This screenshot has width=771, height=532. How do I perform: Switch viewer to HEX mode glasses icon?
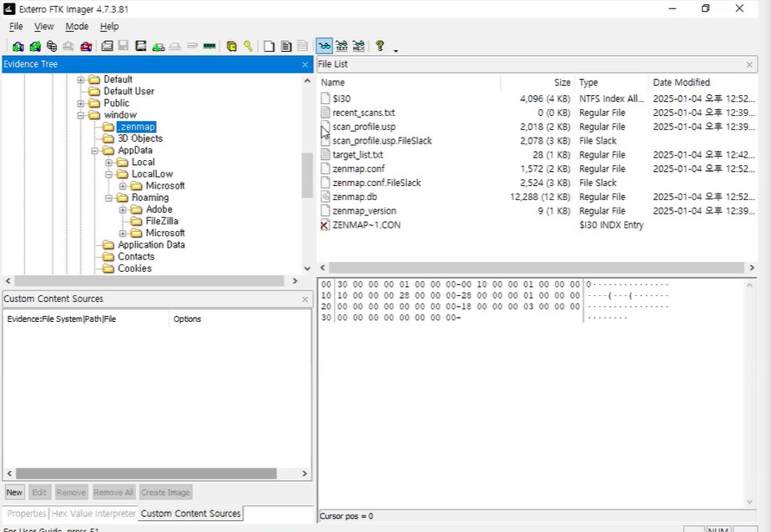click(x=359, y=46)
